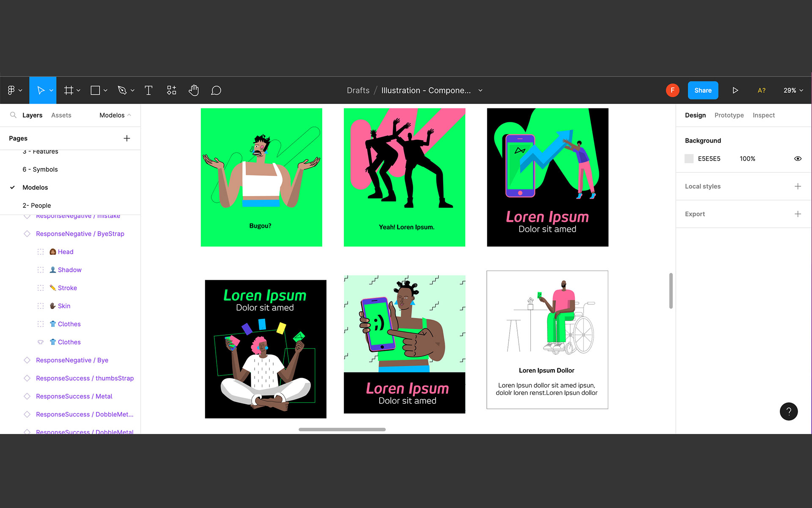Select the first Clothes layer
812x508 pixels.
click(70, 324)
